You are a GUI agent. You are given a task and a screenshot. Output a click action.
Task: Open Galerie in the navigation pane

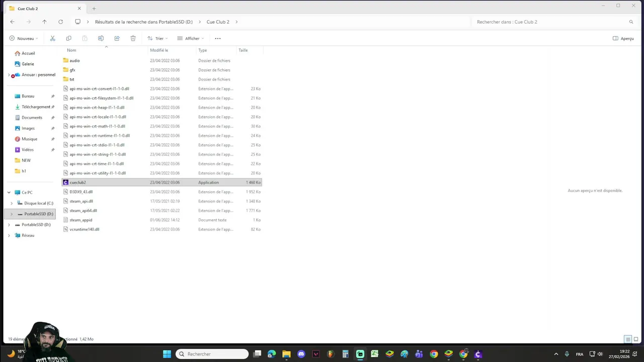pos(28,64)
